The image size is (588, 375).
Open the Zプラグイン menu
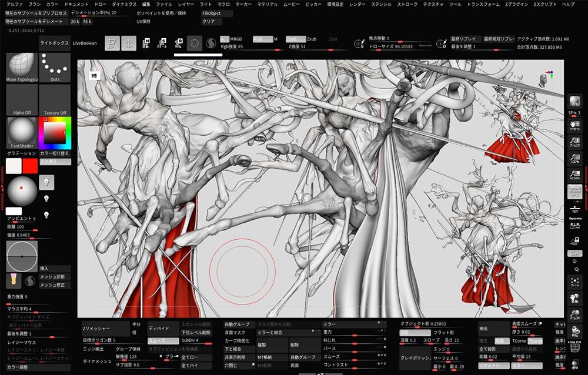tap(517, 4)
